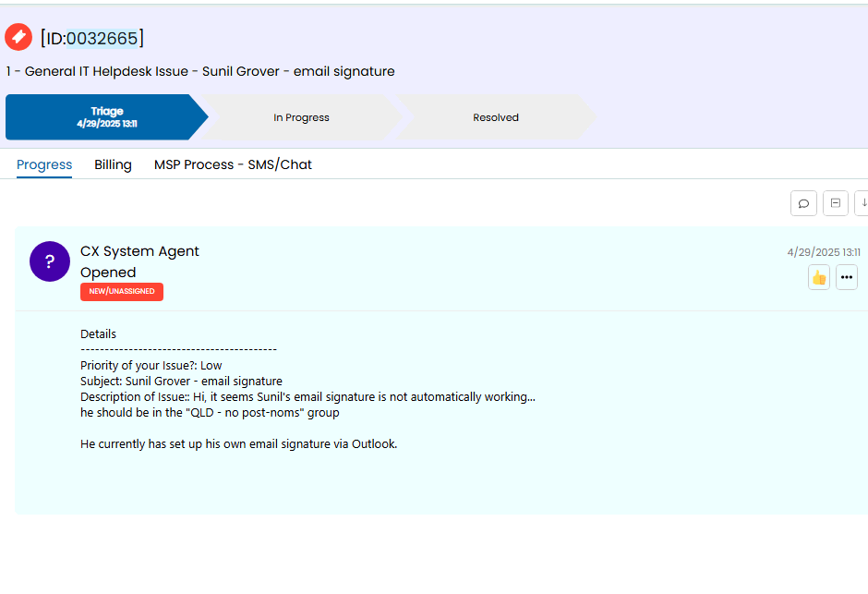
Task: Click the NEW/UNASSIGNED status badge
Action: pyautogui.click(x=122, y=291)
